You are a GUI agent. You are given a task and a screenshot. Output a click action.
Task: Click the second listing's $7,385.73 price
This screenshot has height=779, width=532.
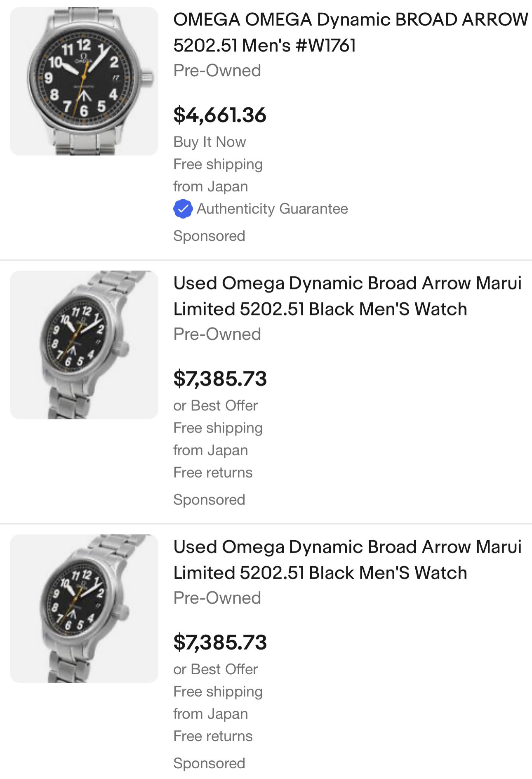tap(220, 379)
